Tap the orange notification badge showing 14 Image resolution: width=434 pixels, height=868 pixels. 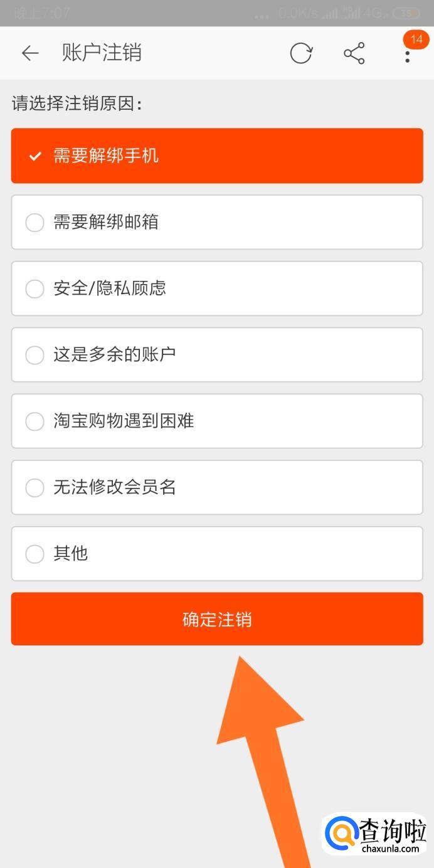[416, 39]
